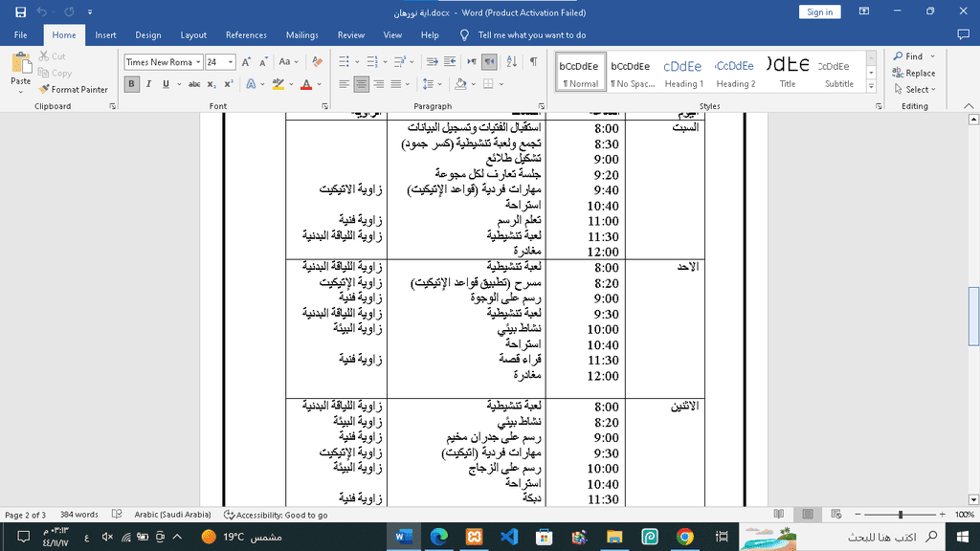Click Tell me what you want to do

[532, 35]
